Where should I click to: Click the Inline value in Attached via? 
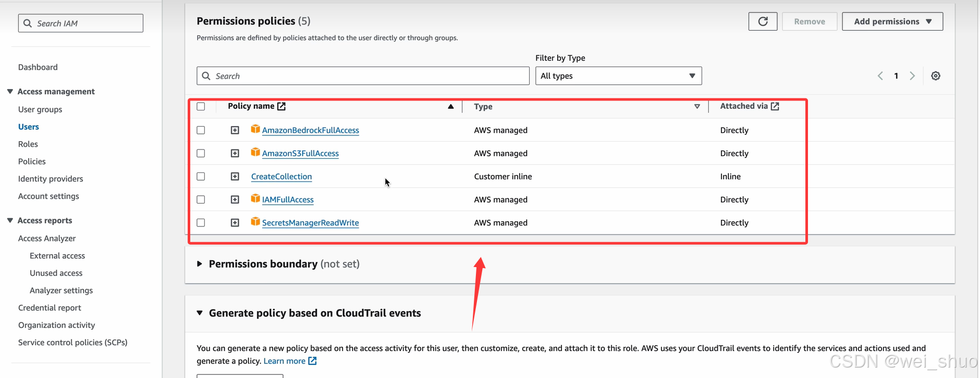[730, 177]
